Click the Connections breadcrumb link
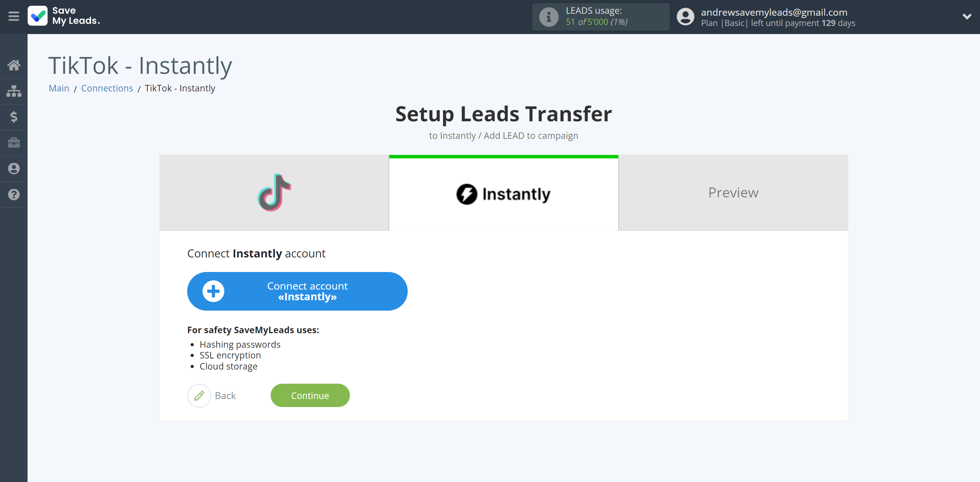 pyautogui.click(x=107, y=88)
